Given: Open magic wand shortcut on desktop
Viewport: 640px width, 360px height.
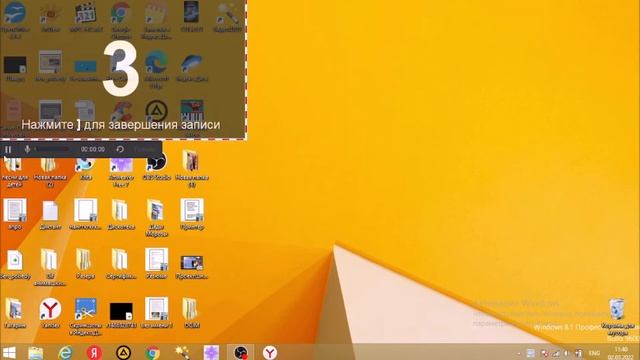Looking at the screenshot, I should coord(227,16).
